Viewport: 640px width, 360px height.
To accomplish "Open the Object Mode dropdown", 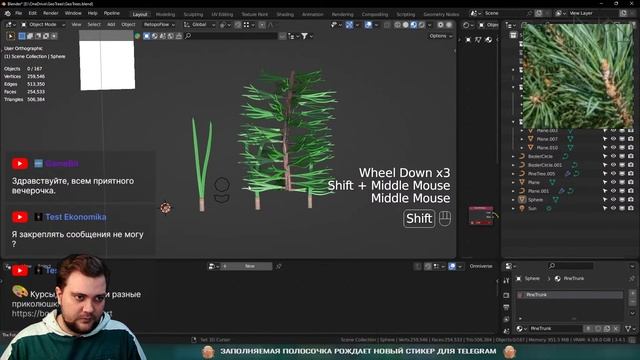I will pos(43,25).
